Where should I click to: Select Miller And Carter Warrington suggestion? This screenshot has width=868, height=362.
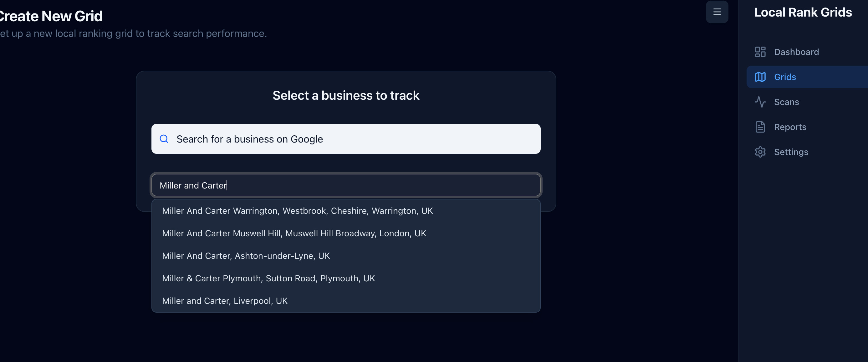click(346, 210)
